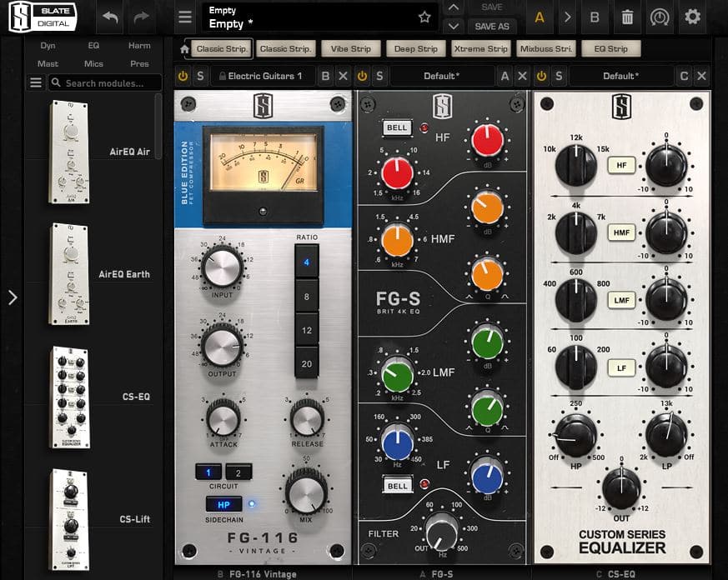Open the CS-EQ Default preset dropdown
728x580 pixels.
pyautogui.click(x=620, y=76)
